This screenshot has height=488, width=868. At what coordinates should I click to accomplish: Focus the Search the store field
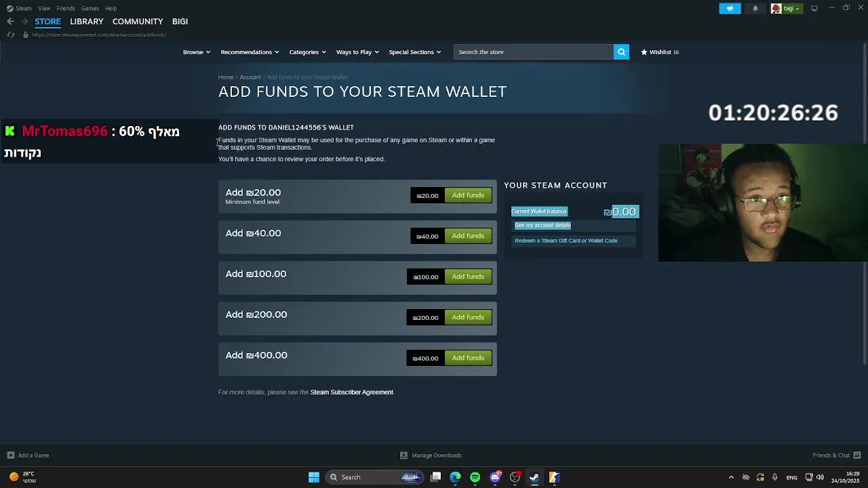point(534,52)
